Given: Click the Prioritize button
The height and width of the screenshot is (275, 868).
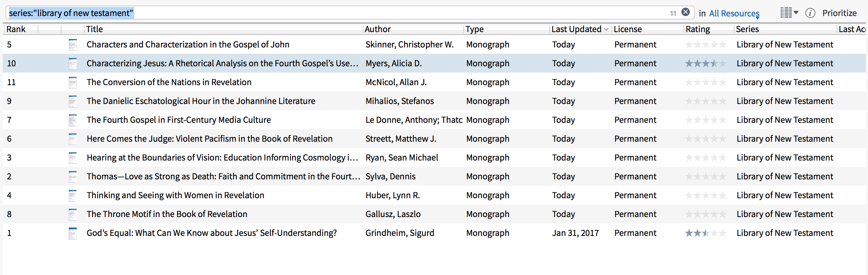Looking at the screenshot, I should [x=839, y=13].
